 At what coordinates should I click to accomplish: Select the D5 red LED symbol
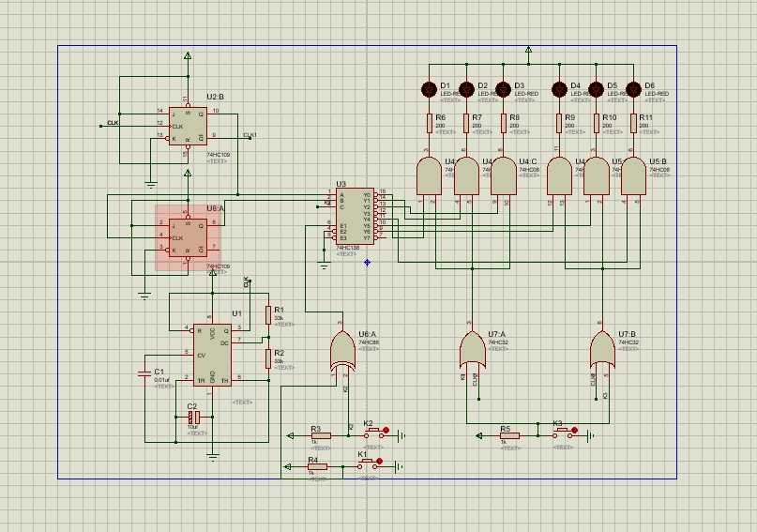[597, 89]
